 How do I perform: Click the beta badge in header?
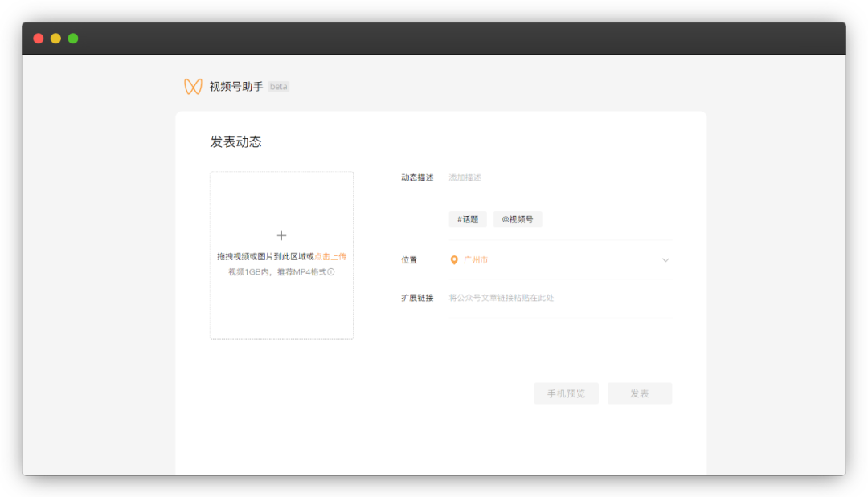(278, 86)
